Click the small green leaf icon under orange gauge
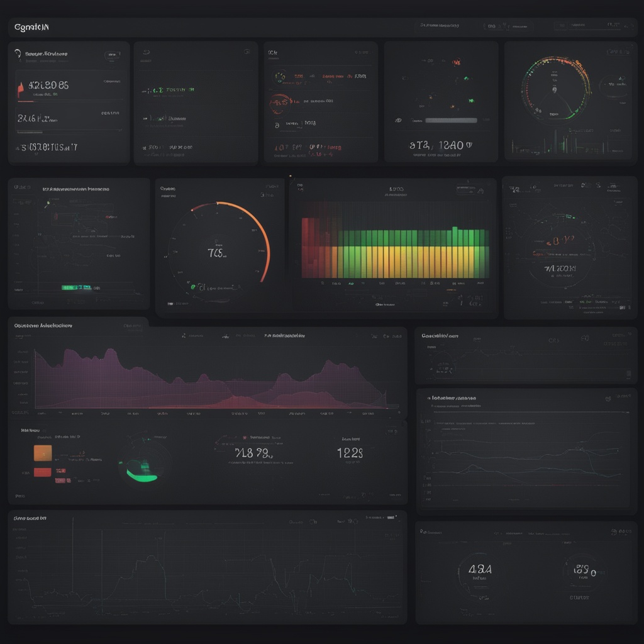644x644 pixels. pos(193,287)
